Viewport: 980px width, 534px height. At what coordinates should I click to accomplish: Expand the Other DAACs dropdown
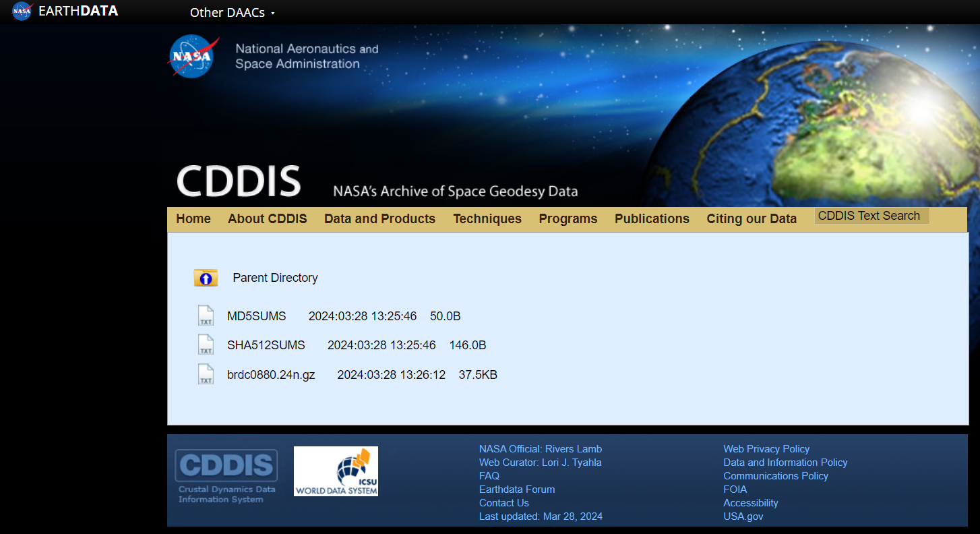tap(233, 13)
